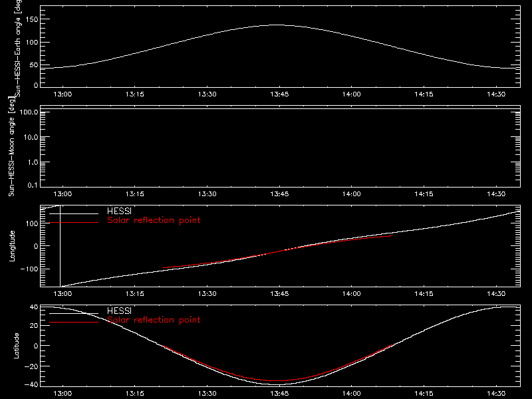
Task: Click HESSI legend text in Longitude plot
Action: pyautogui.click(x=119, y=211)
